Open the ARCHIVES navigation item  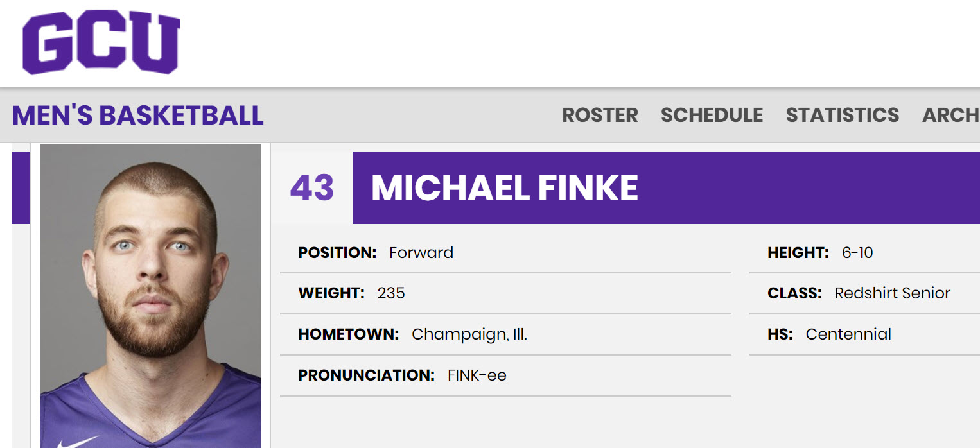[x=950, y=115]
